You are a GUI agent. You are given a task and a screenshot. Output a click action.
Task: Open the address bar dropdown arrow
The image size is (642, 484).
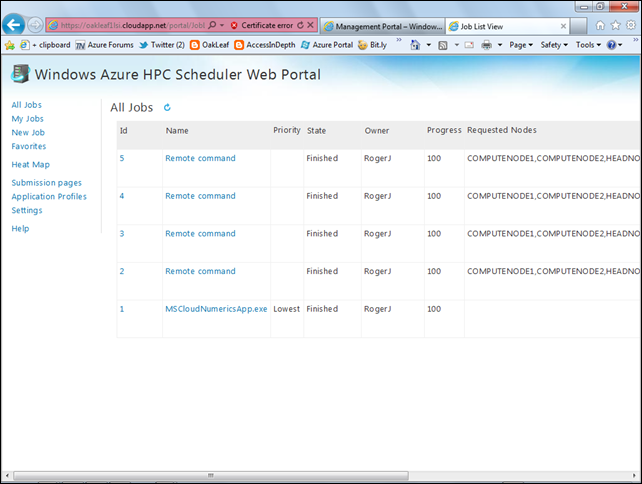click(x=222, y=25)
